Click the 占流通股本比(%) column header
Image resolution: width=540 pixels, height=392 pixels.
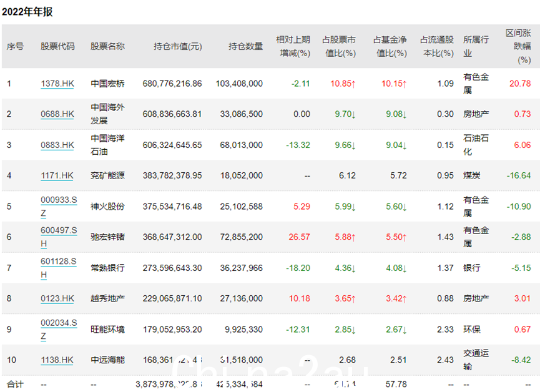click(x=437, y=46)
